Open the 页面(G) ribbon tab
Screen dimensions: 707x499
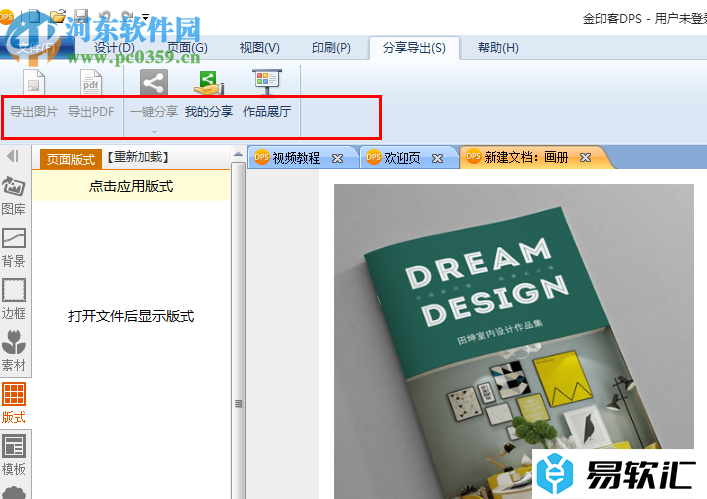tap(187, 48)
